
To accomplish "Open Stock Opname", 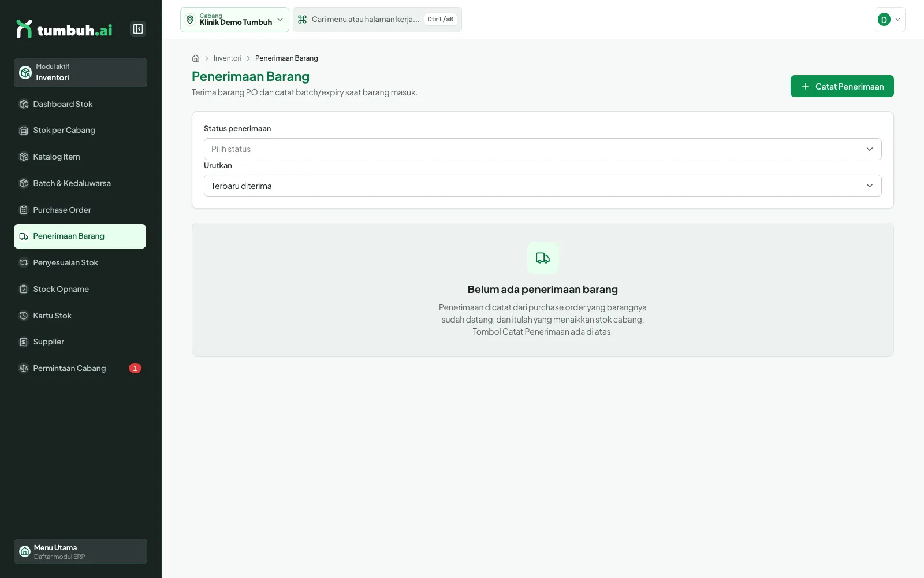I will [x=80, y=289].
